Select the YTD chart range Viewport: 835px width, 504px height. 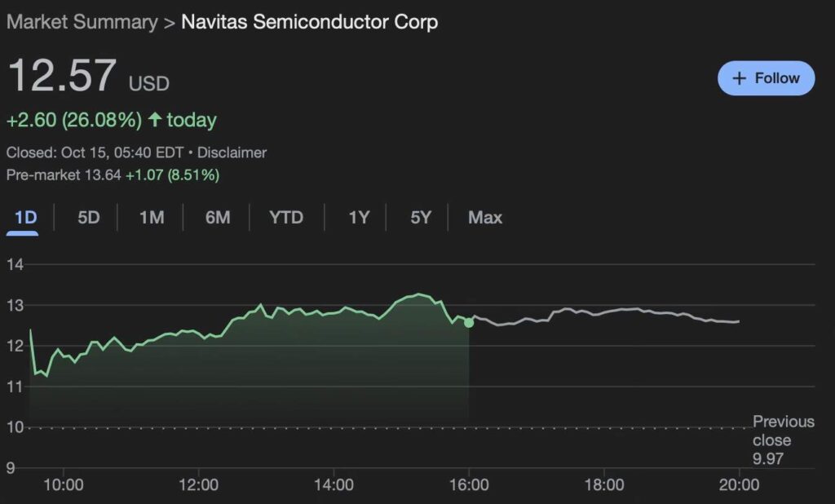(x=286, y=218)
